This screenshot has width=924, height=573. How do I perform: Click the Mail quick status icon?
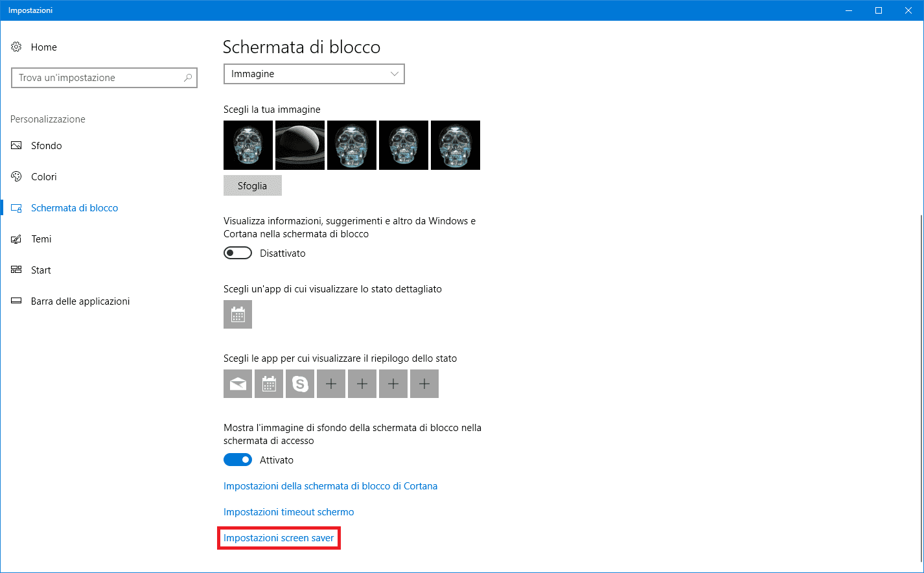[238, 384]
